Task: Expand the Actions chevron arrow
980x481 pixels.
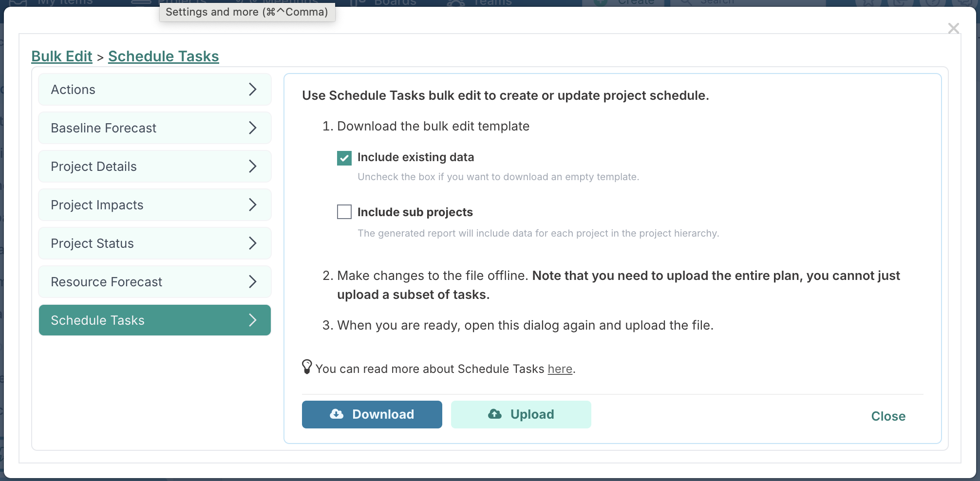Action: (252, 90)
